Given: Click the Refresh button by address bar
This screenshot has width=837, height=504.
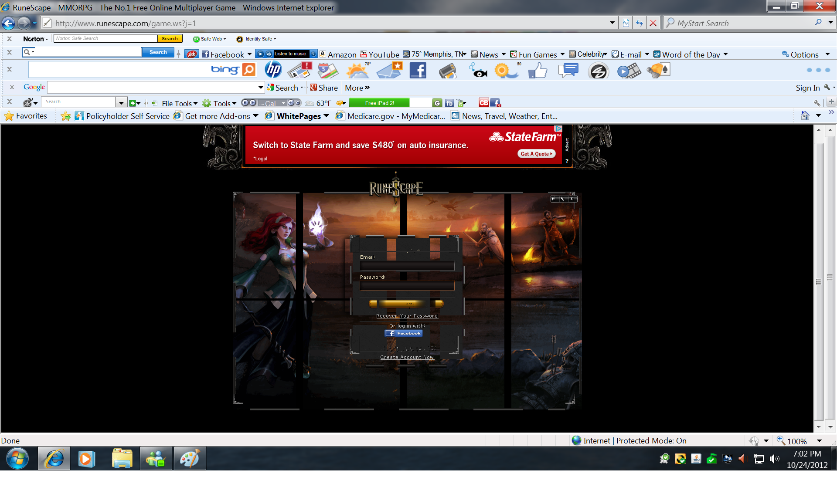Looking at the screenshot, I should (x=639, y=23).
